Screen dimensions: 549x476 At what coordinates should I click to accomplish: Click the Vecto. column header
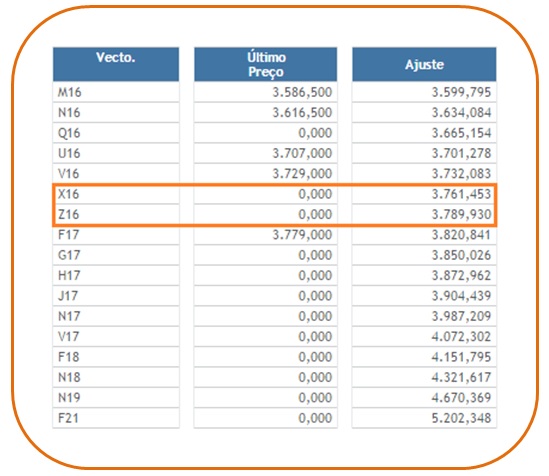[x=116, y=64]
